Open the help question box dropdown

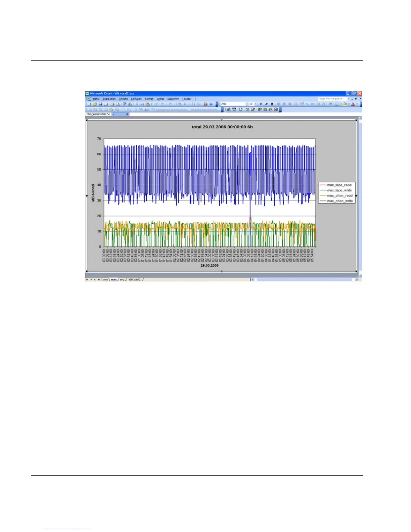[x=349, y=99]
